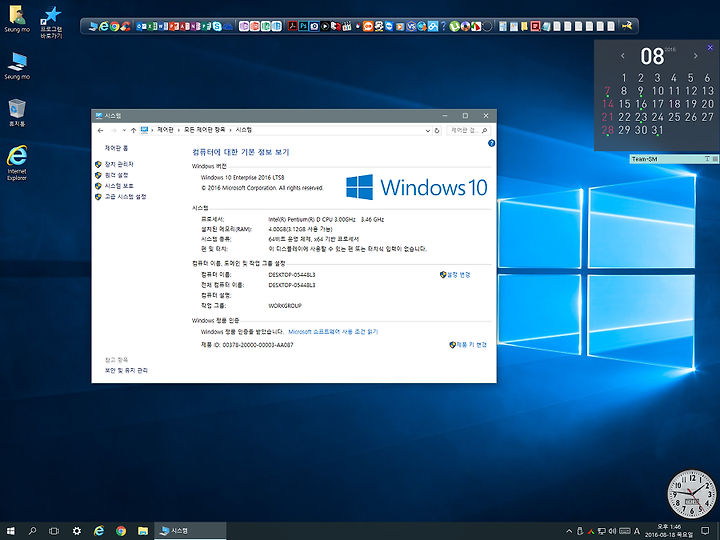Launch Photoshop from the top dock
The width and height of the screenshot is (720, 540).
tap(304, 26)
